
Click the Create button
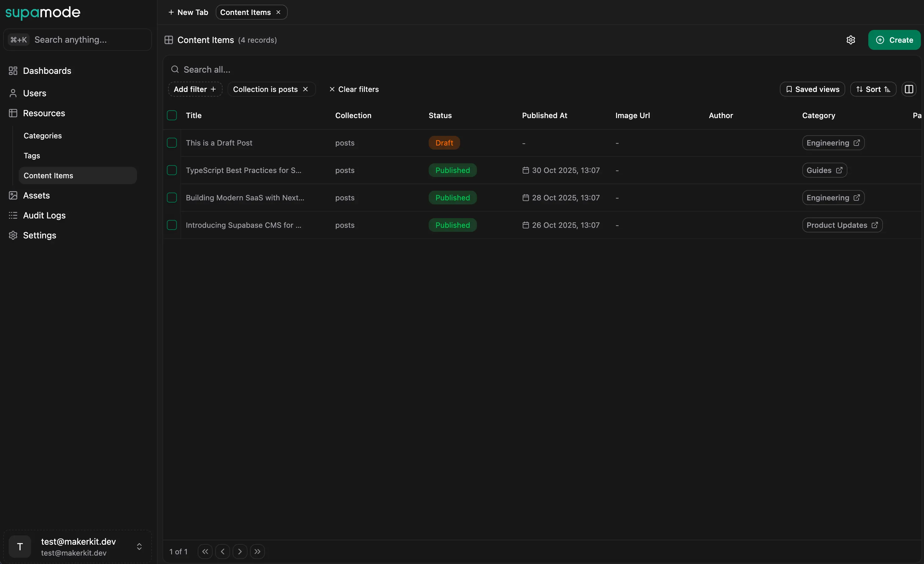[x=894, y=40]
